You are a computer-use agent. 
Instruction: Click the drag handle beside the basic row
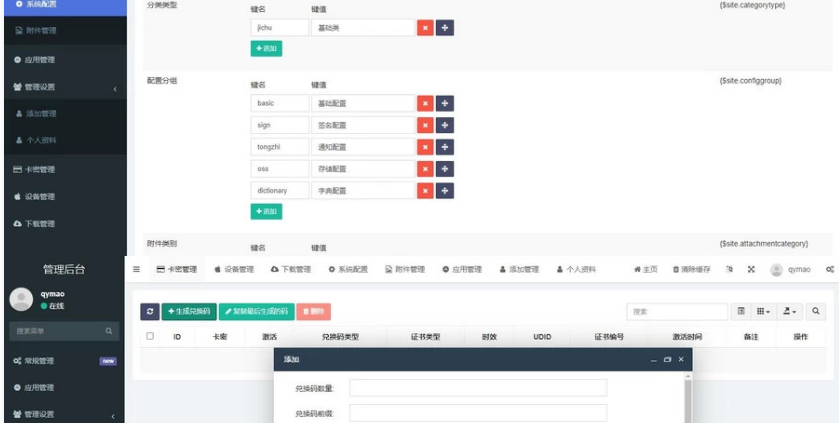(445, 103)
